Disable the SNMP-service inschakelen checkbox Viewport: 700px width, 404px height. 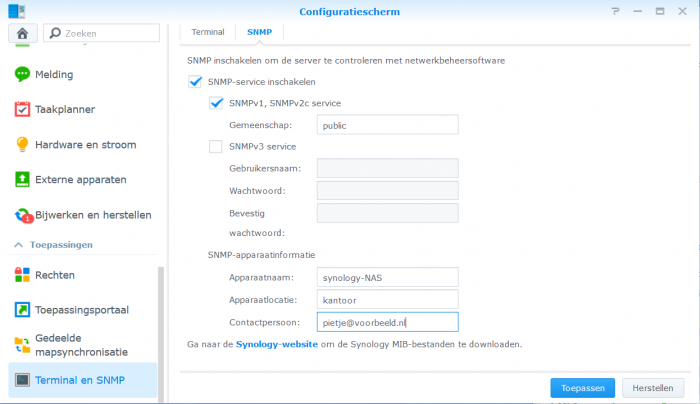coord(195,82)
